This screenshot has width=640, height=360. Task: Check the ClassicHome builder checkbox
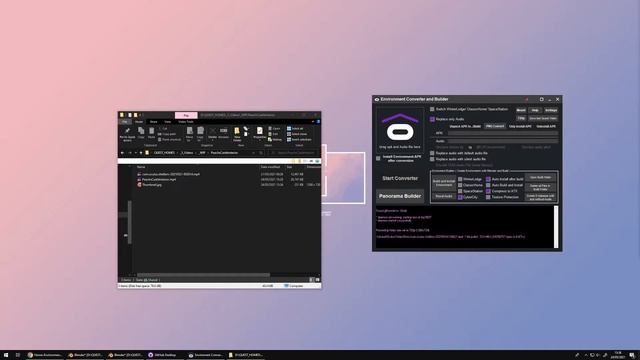point(460,185)
